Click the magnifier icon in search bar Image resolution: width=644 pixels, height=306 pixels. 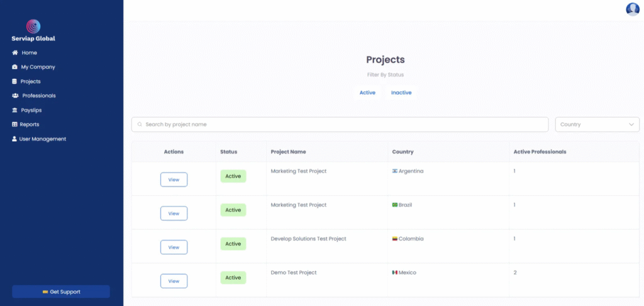point(140,125)
